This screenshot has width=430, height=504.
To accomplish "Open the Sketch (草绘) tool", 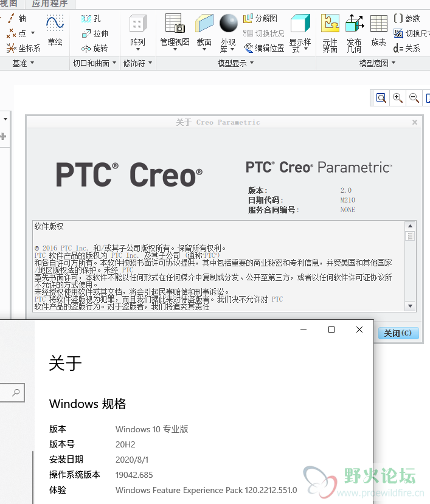I will (55, 30).
